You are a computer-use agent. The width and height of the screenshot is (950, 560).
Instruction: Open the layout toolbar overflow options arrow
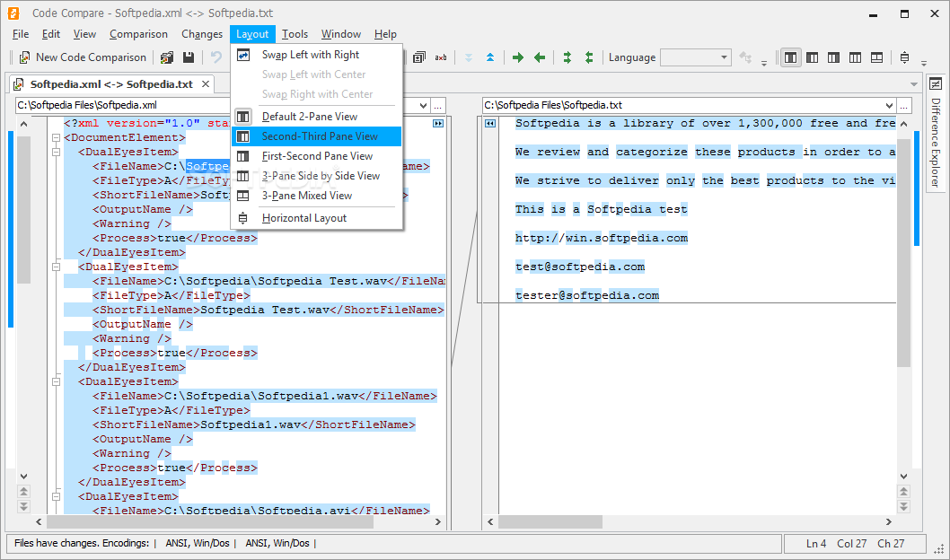(924, 62)
